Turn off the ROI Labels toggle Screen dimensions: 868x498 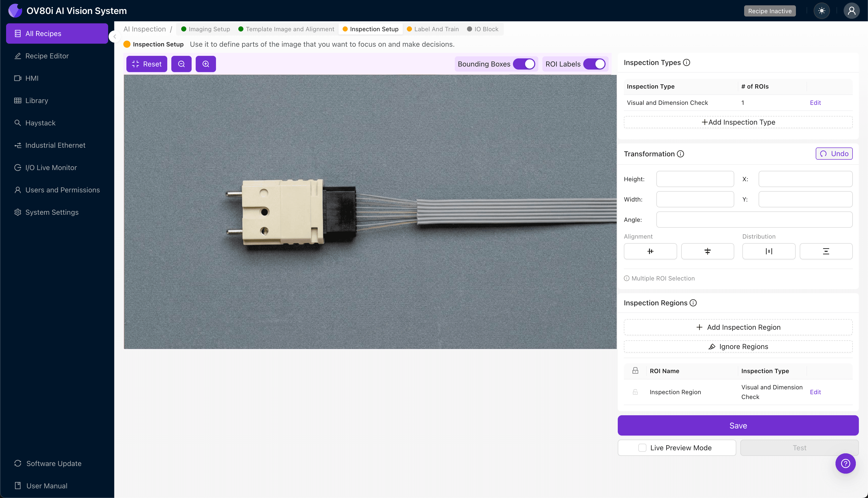coord(594,64)
